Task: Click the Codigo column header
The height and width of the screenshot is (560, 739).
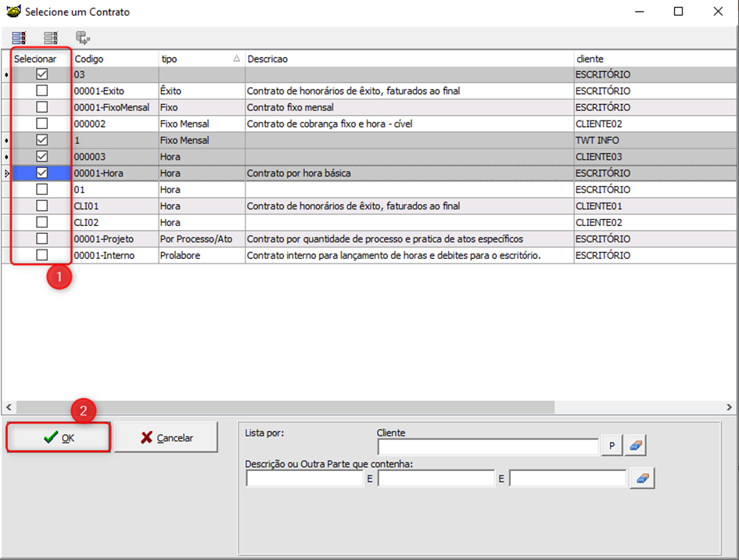Action: 116,59
